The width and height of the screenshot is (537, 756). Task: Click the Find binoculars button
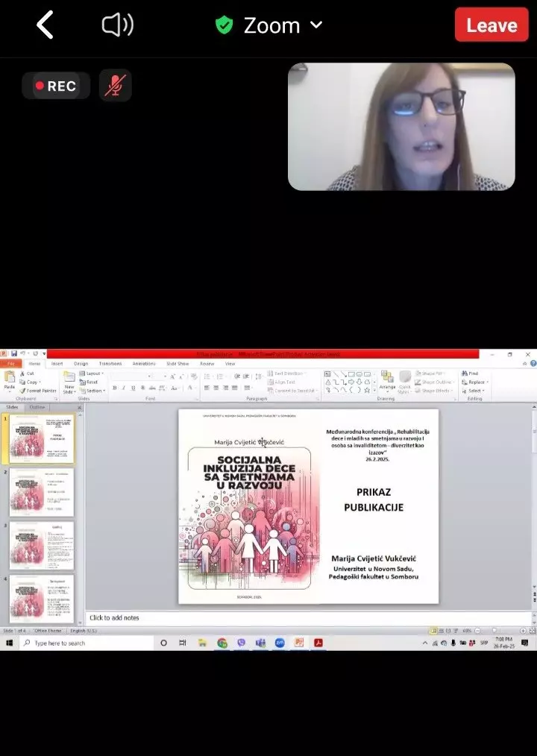pos(470,374)
